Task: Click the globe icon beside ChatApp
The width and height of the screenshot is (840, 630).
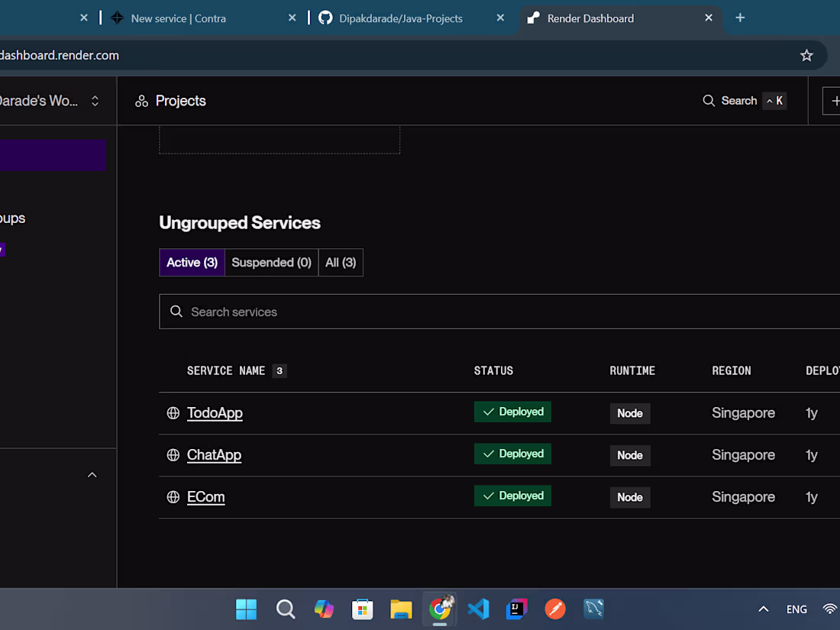Action: click(173, 455)
